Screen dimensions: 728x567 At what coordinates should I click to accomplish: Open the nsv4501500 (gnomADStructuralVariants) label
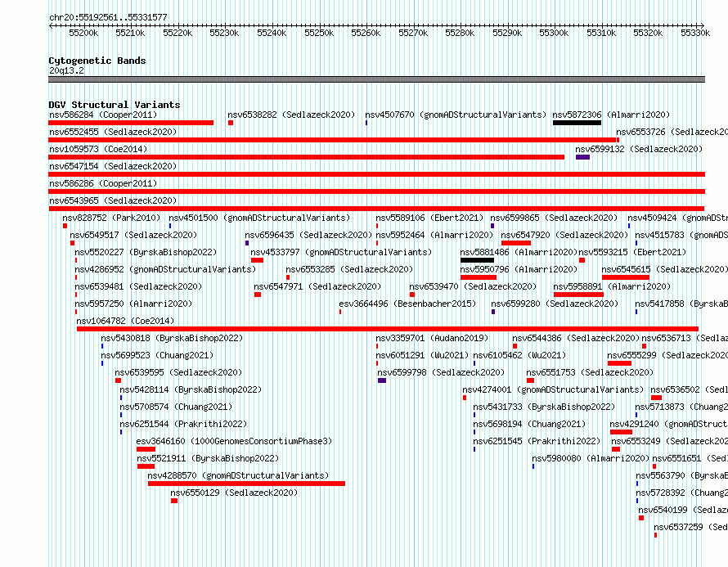[259, 218]
